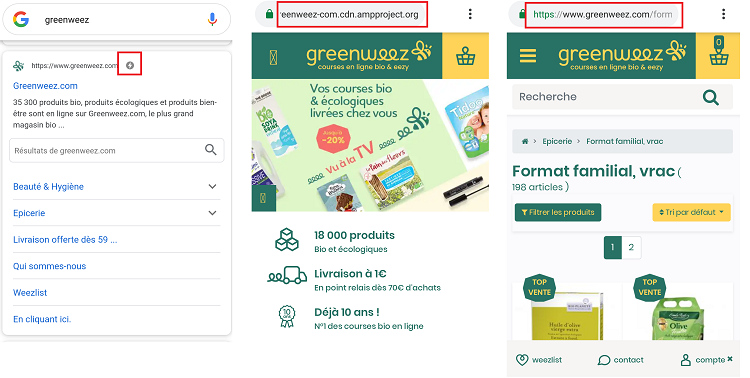Image resolution: width=750 pixels, height=378 pixels.
Task: Click 'Vos courses bio & écologiques' promo banner
Action: [370, 145]
